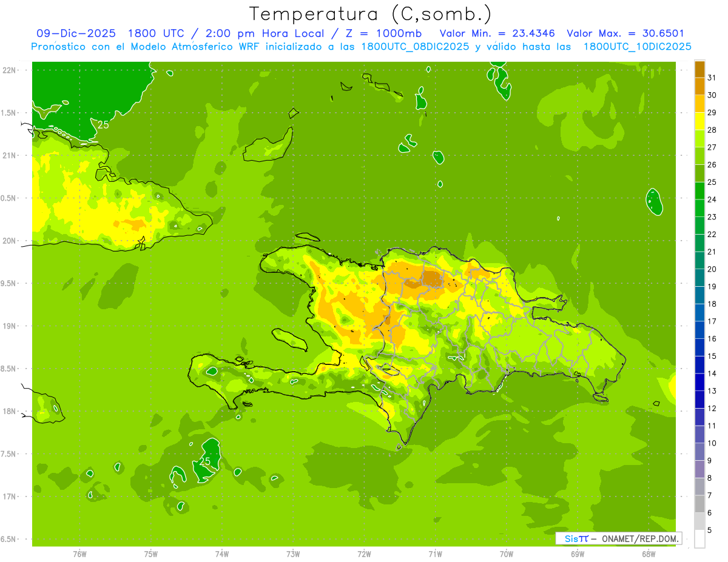
Task: Click the '70W' longitude axis label
Action: tap(507, 554)
